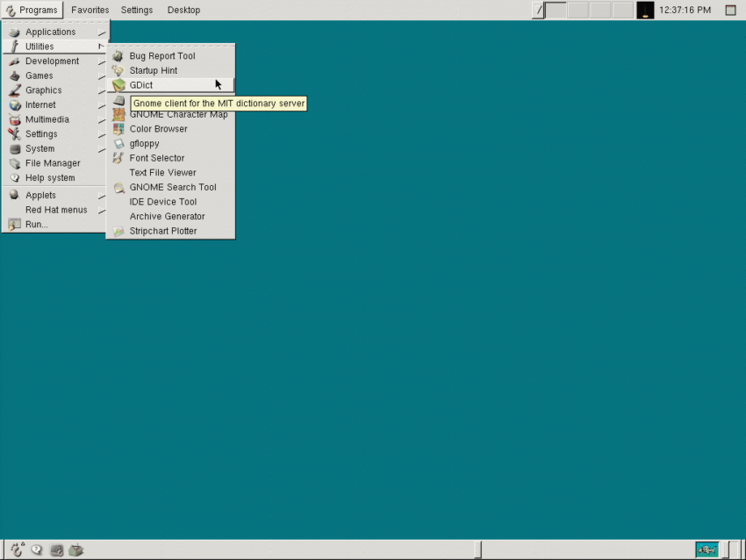Click the Settings tools icon in Programs menu
This screenshot has height=560, width=746.
click(x=15, y=134)
